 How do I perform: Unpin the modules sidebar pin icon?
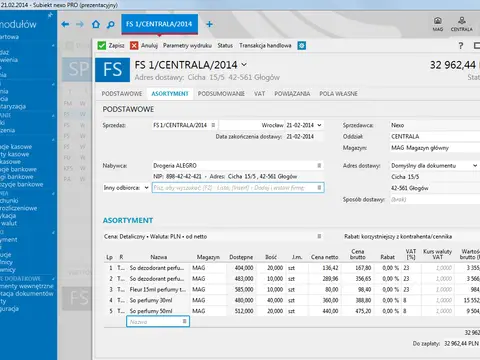50,15
